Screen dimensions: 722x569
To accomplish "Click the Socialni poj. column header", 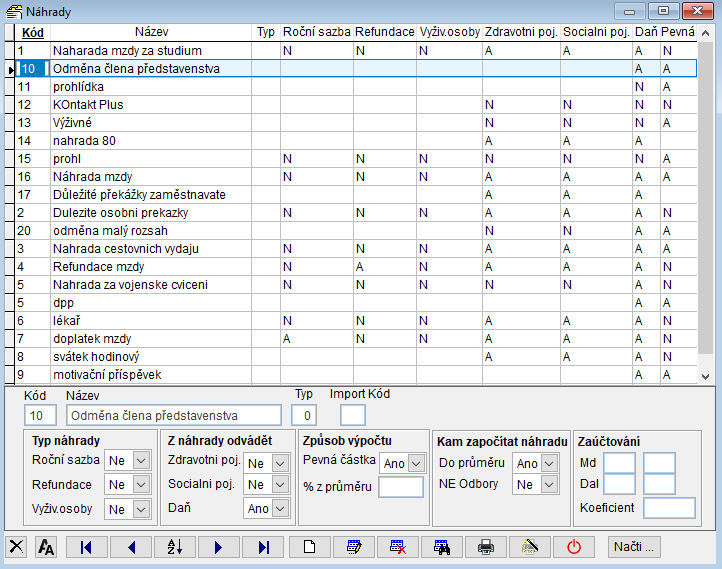I will (x=596, y=32).
